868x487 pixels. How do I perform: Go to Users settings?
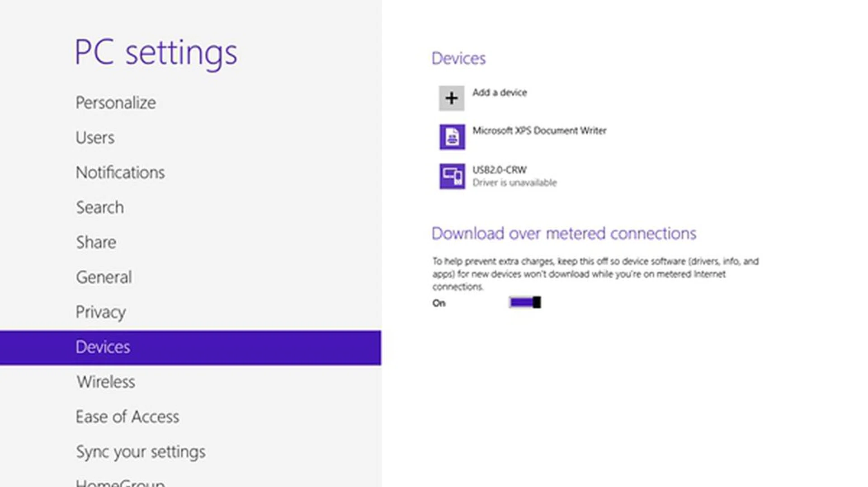click(95, 137)
